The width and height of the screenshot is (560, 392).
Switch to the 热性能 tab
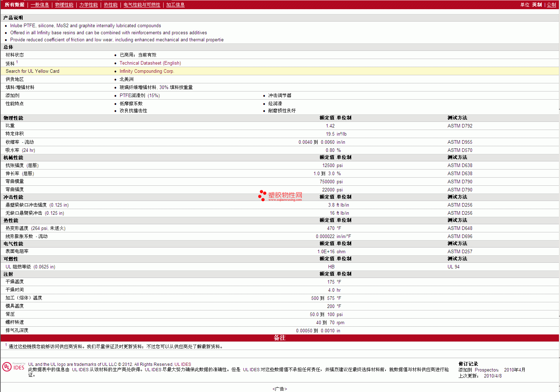pos(111,5)
